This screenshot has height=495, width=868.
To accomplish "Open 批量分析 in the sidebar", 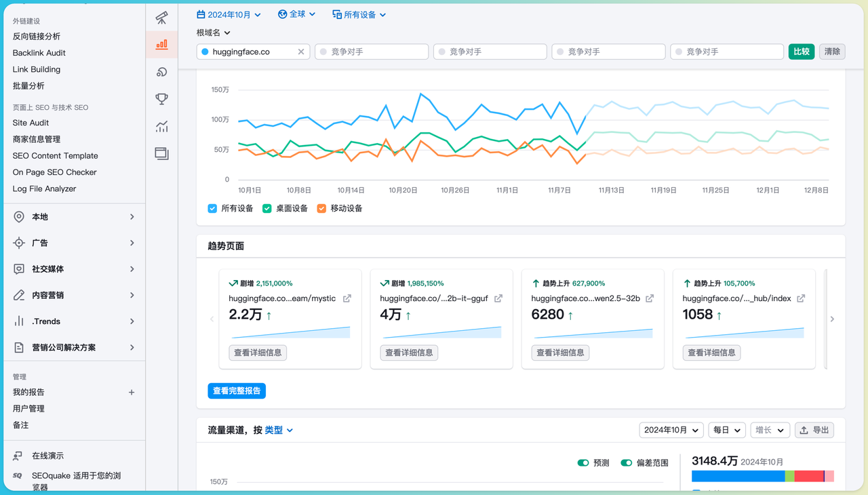I will [x=28, y=85].
